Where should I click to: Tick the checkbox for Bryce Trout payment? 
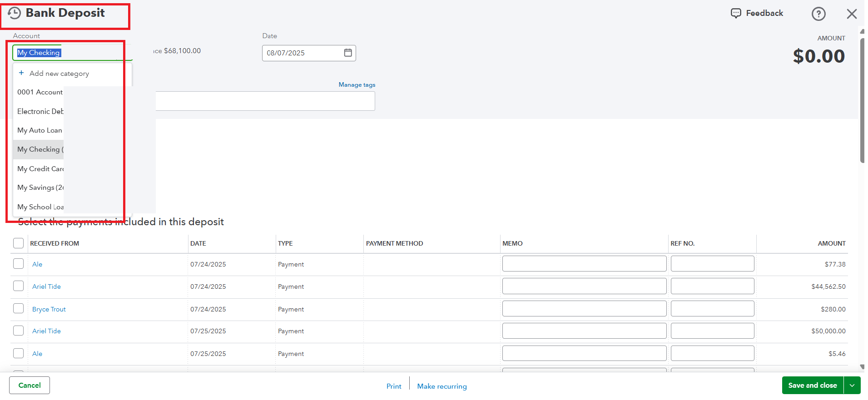(x=19, y=309)
